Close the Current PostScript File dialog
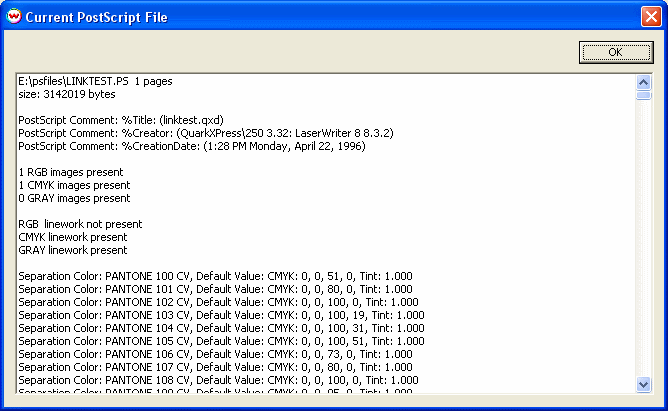Screen dimensions: 668x411 [651, 17]
